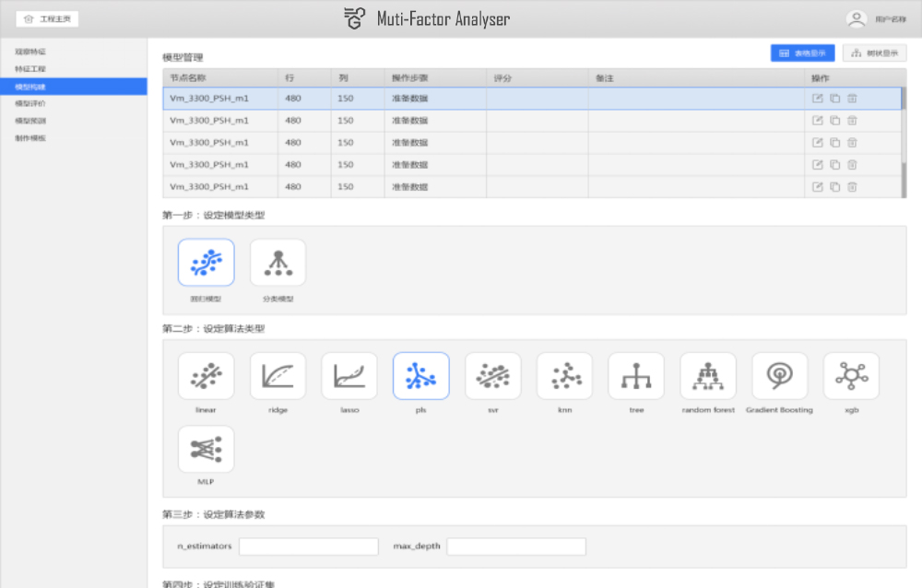Image resolution: width=922 pixels, height=588 pixels.
Task: Click the 工程主页 home button
Action: click(x=47, y=18)
